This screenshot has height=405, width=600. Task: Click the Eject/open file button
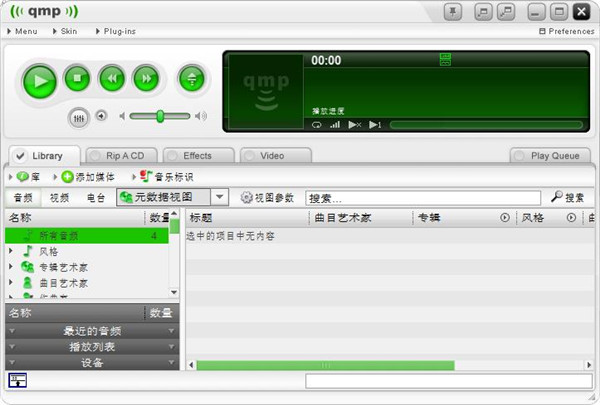click(192, 78)
